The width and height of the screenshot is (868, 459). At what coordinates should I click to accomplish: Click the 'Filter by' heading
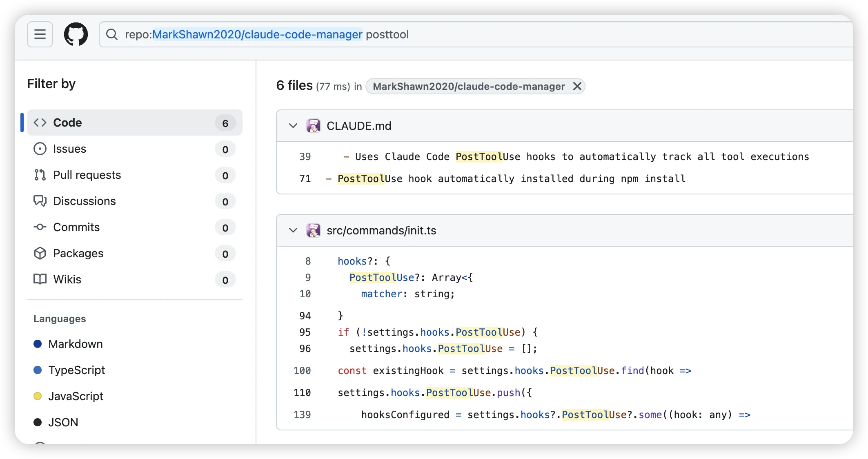pyautogui.click(x=51, y=84)
